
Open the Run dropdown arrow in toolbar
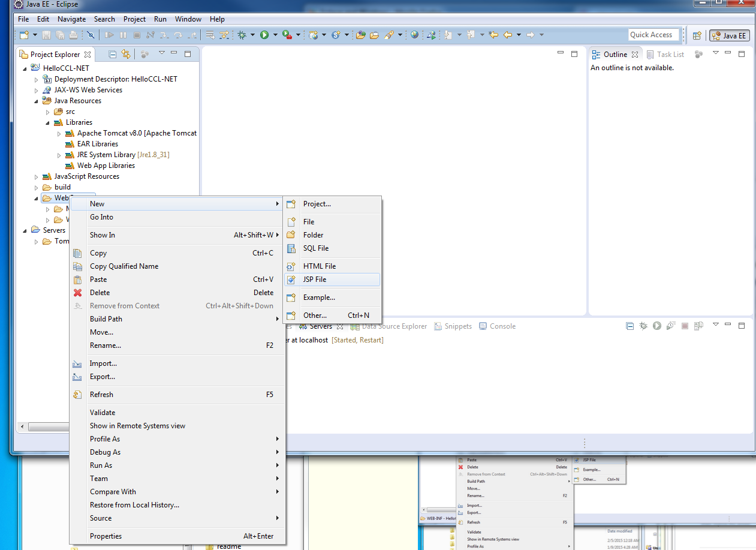pos(275,35)
